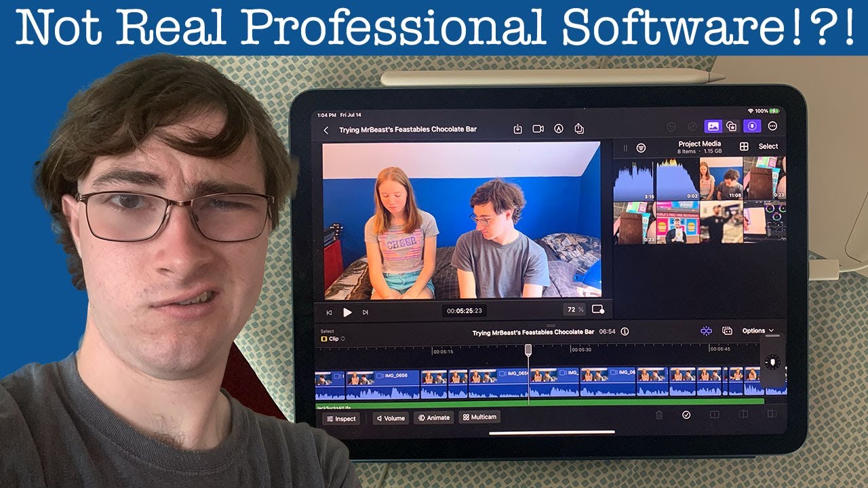Open the Clip select mode dropdown
868x488 pixels.
(333, 338)
